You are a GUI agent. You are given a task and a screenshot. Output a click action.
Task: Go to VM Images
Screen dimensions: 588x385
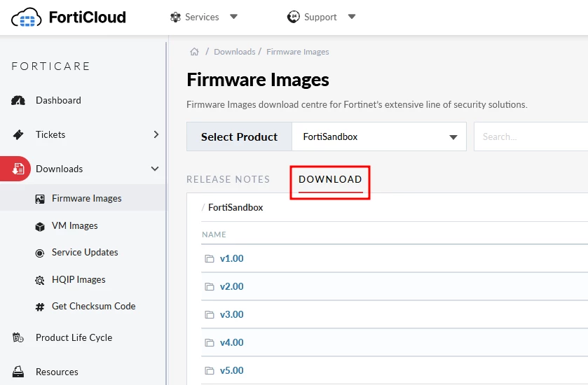(x=74, y=226)
